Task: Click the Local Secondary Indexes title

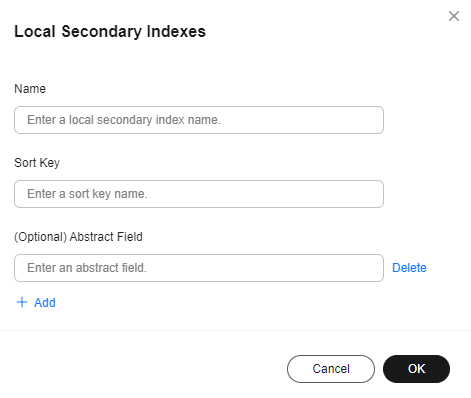Action: 110,31
